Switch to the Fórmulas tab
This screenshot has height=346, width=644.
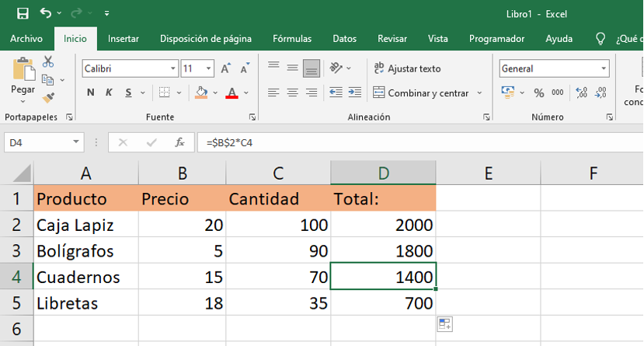[x=292, y=39]
